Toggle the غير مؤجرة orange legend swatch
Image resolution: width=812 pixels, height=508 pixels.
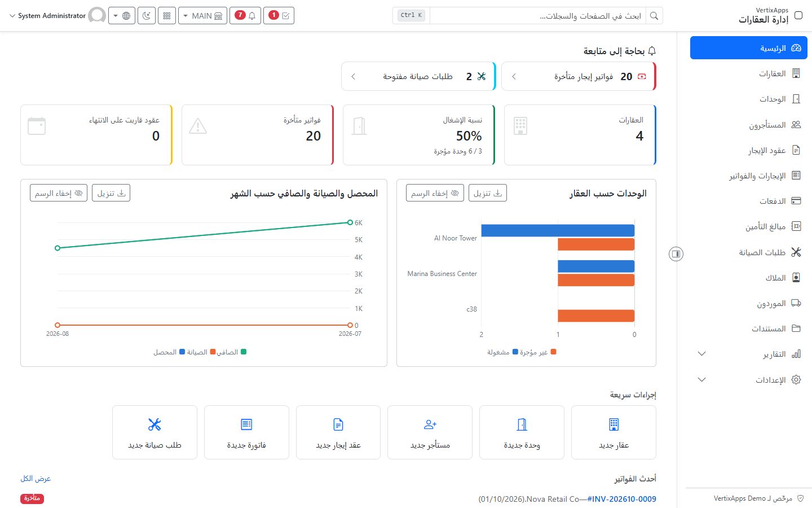tap(553, 352)
